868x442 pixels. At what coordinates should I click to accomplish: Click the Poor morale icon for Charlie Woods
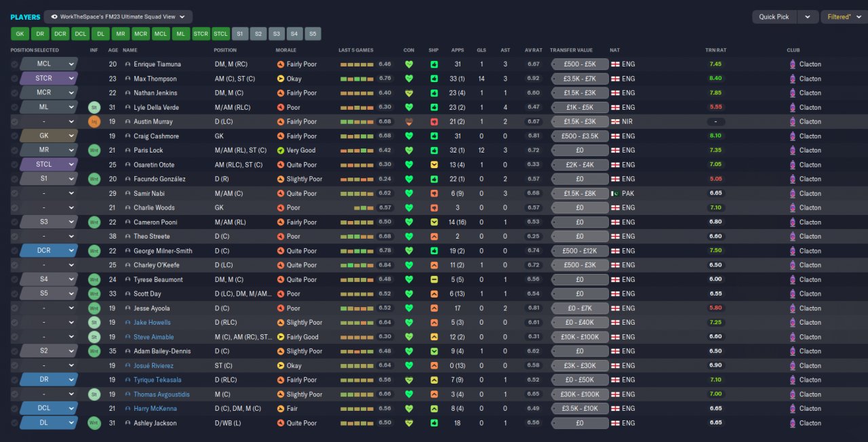pyautogui.click(x=281, y=208)
